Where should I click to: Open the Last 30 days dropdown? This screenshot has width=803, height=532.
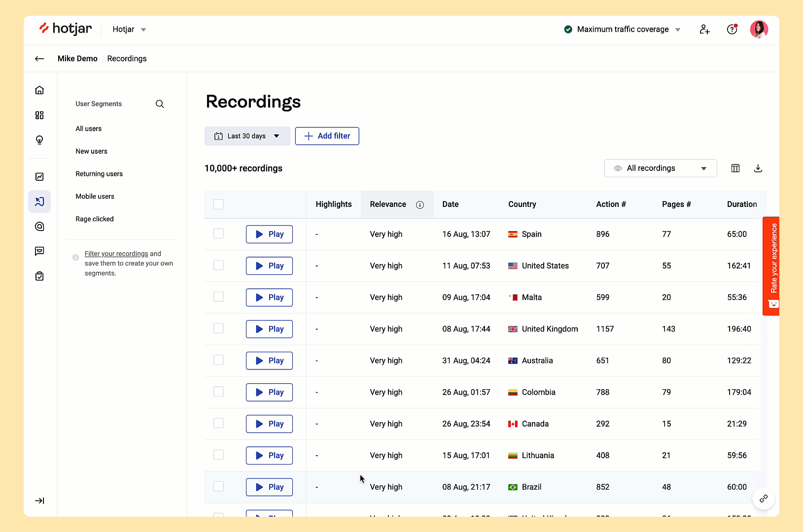click(x=247, y=136)
